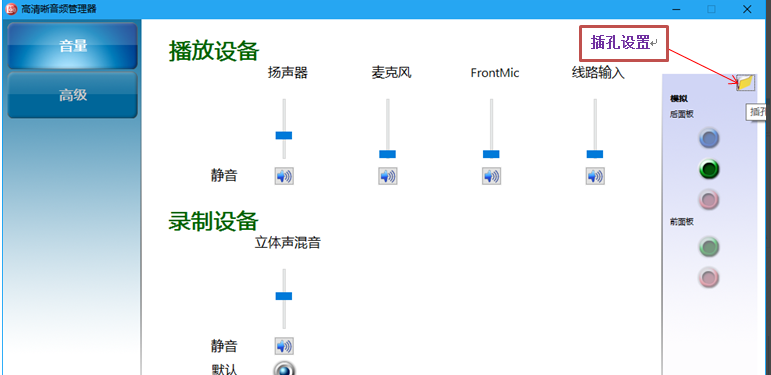Open the 音量 tab in sidebar

pos(72,46)
